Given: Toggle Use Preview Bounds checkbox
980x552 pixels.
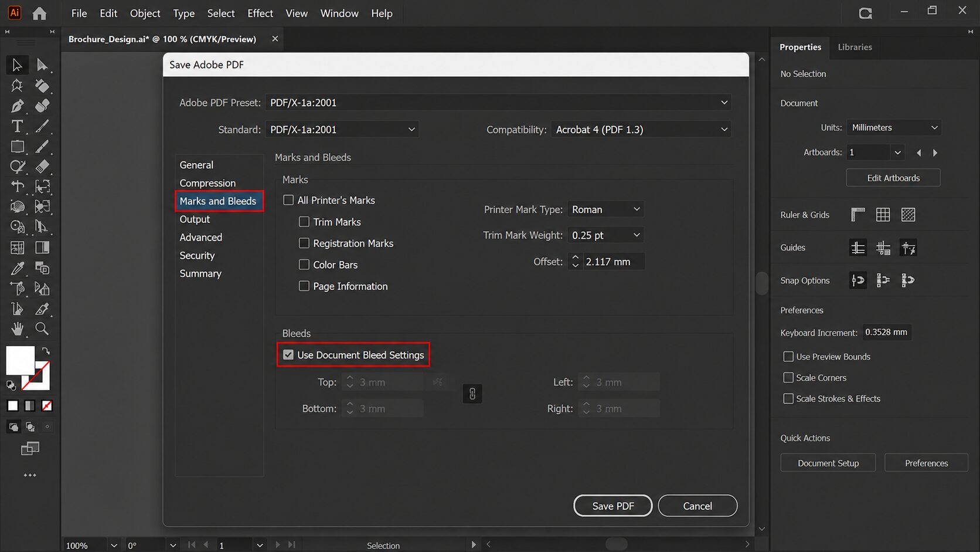Looking at the screenshot, I should pyautogui.click(x=788, y=357).
